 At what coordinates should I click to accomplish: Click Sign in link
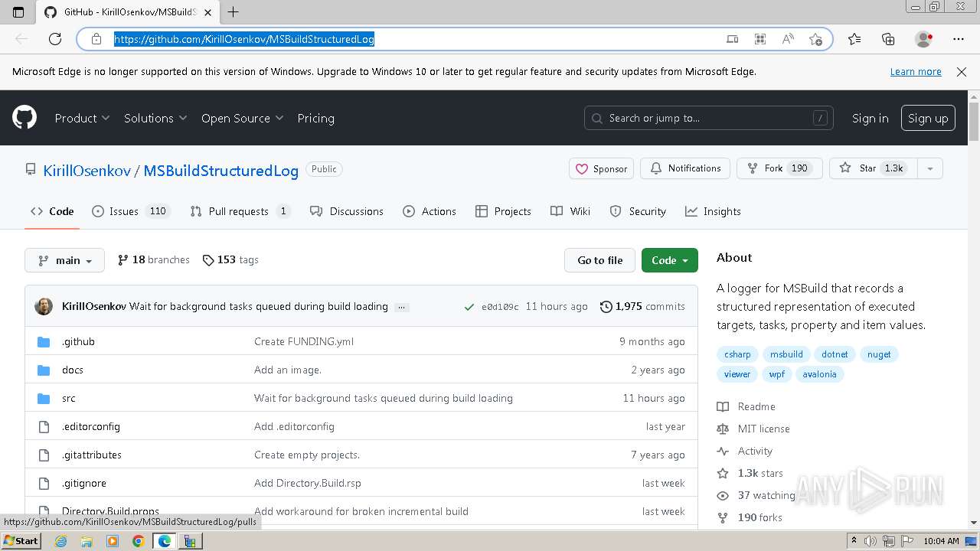point(871,118)
